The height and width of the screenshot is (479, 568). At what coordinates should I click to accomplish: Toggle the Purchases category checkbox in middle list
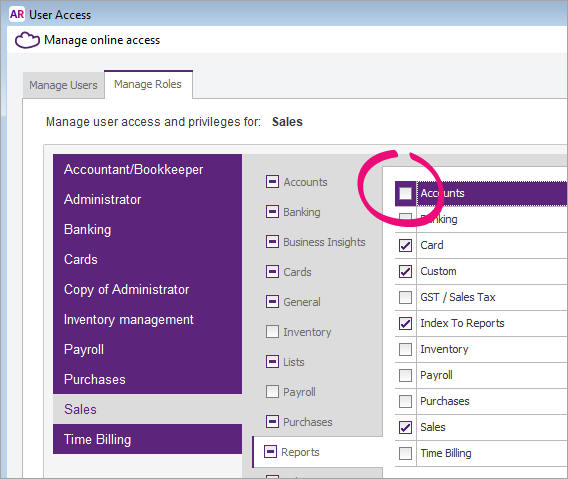point(272,421)
